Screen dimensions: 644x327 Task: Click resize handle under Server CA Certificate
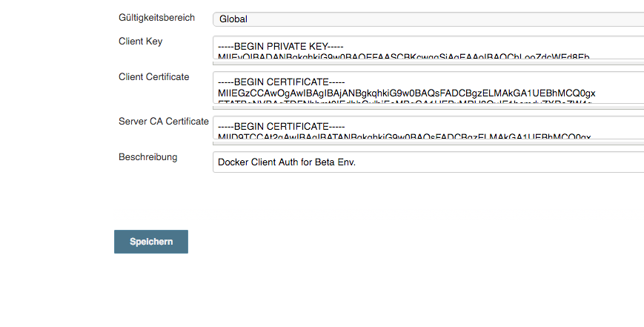[428, 142]
